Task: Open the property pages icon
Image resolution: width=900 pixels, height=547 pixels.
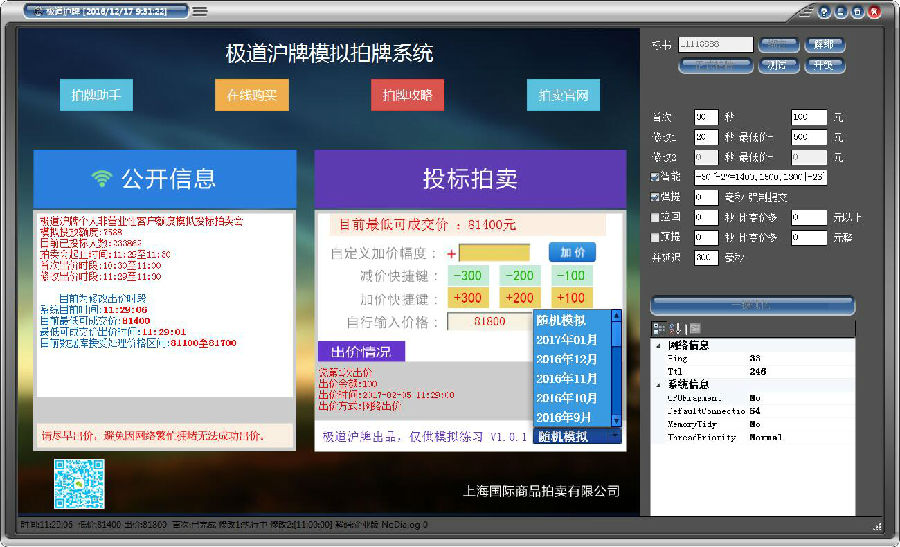Action: tap(695, 328)
